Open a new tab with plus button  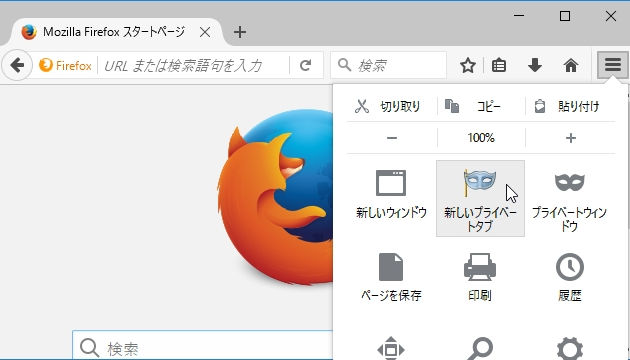pyautogui.click(x=240, y=32)
